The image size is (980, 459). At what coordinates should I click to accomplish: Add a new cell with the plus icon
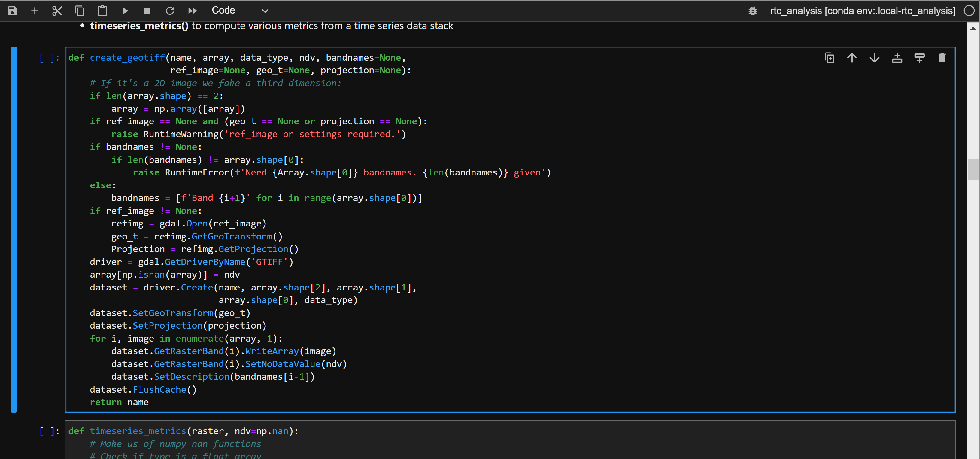35,11
